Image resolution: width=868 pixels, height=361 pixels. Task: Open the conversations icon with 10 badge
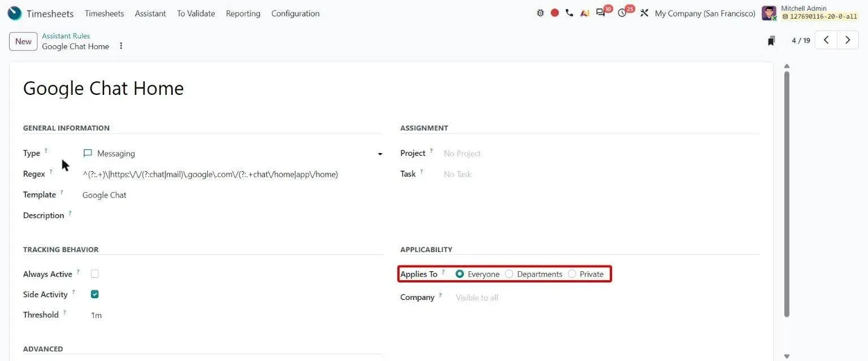click(x=601, y=12)
